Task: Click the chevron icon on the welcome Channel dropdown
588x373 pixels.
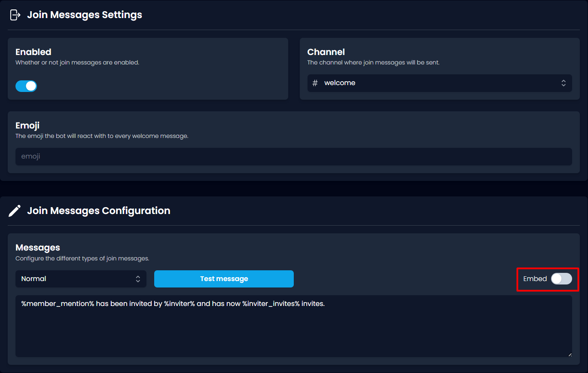Action: 563,83
